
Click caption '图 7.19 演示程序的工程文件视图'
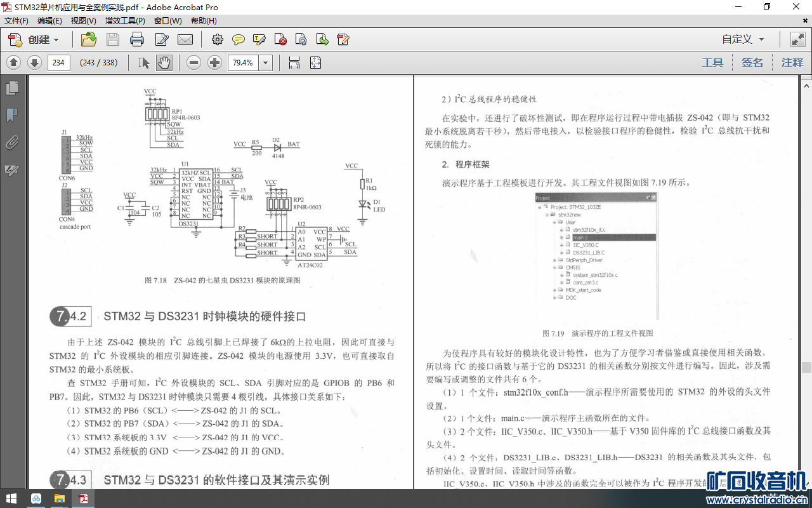598,333
